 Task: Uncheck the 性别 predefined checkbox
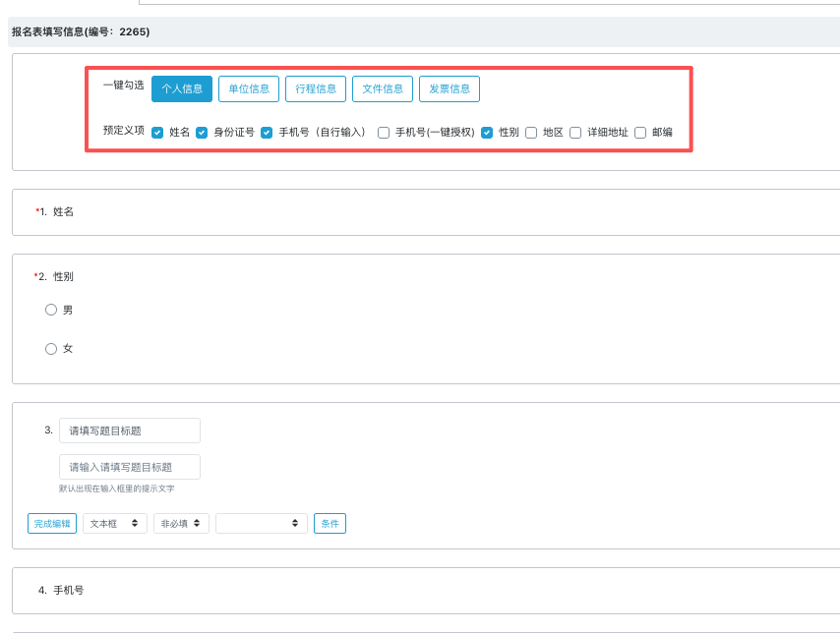487,133
